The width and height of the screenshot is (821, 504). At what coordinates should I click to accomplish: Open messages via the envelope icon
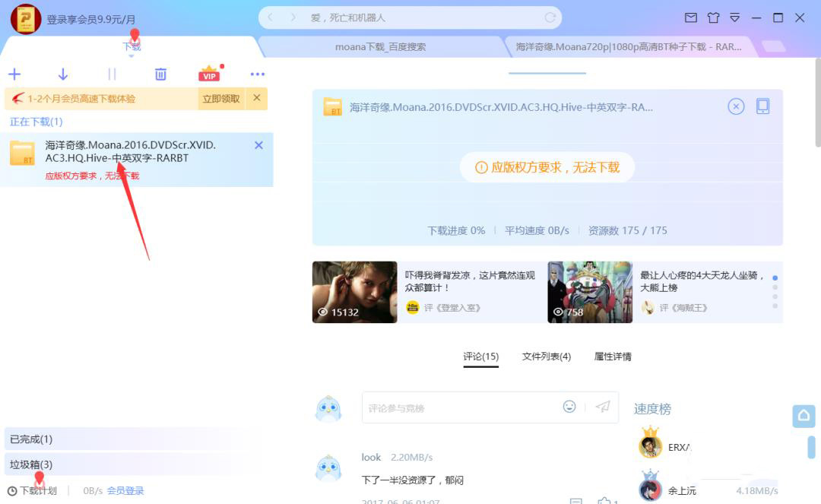coord(690,17)
